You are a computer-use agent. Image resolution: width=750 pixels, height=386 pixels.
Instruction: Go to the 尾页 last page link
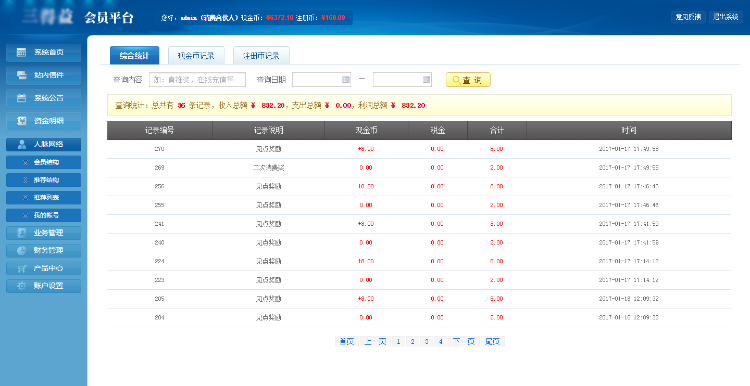(x=493, y=342)
